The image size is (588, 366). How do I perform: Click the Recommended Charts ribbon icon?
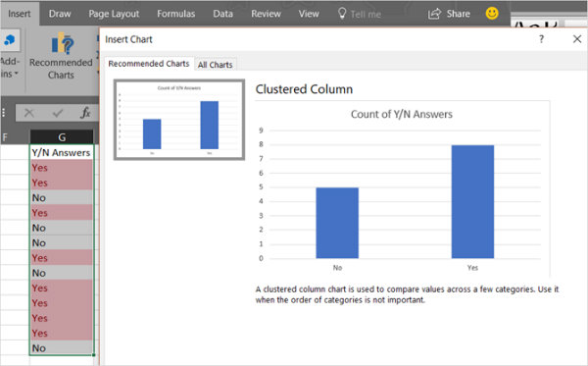63,44
